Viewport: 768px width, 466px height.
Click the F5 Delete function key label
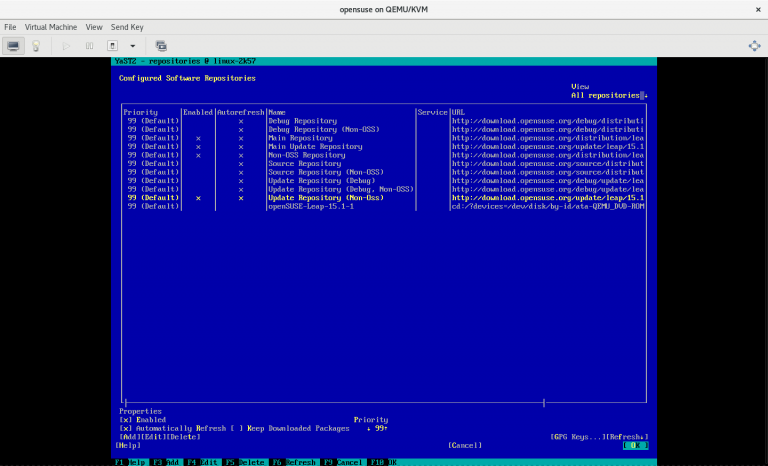243,462
